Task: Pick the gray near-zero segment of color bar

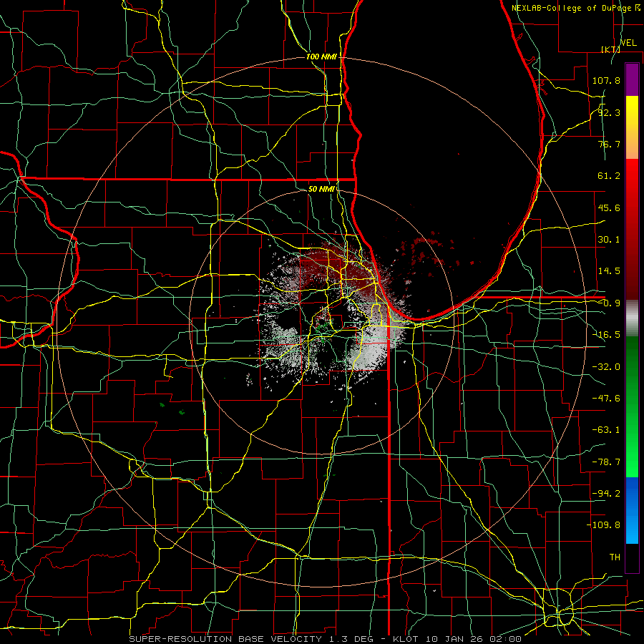Action: point(632,318)
